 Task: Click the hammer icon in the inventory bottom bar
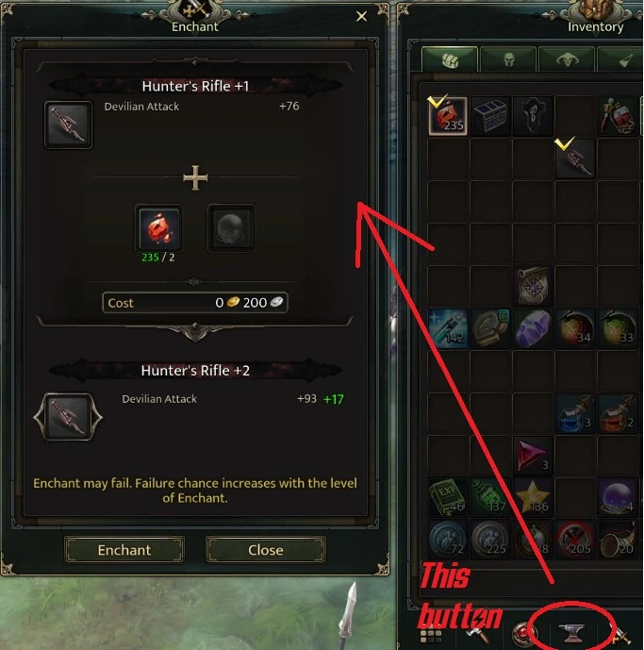[478, 634]
